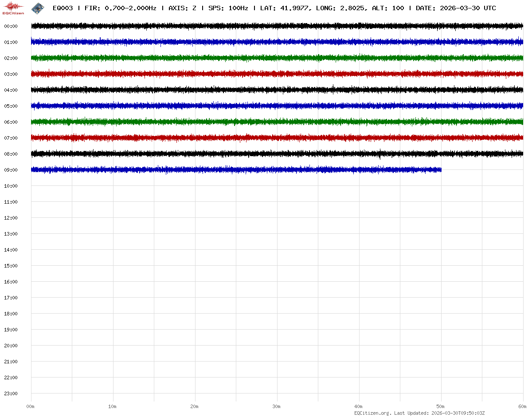The width and height of the screenshot is (532, 417).
Task: Click the 60m minute axis label
Action: click(523, 406)
